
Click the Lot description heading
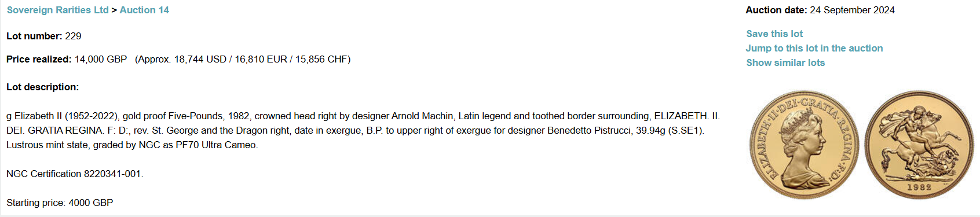click(43, 87)
